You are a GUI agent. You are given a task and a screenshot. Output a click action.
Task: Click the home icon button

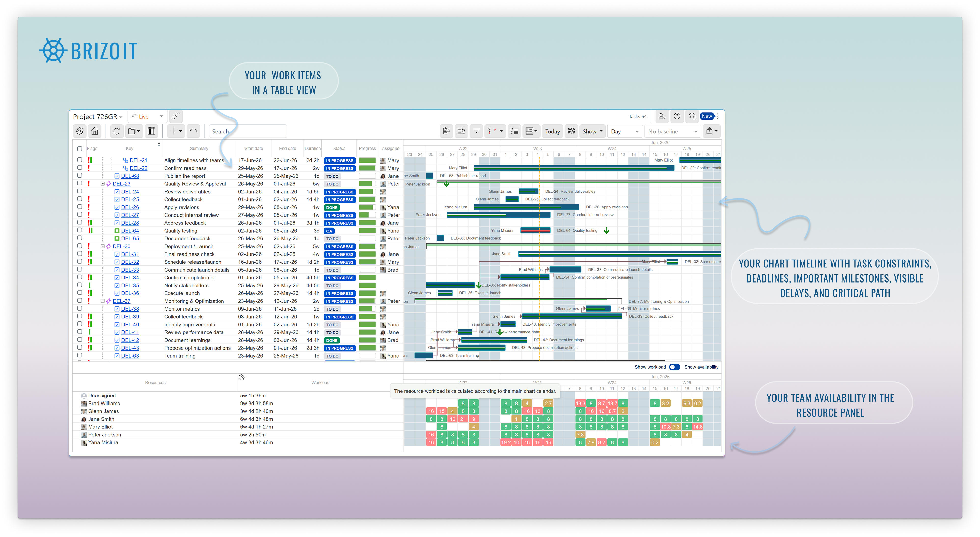(95, 131)
